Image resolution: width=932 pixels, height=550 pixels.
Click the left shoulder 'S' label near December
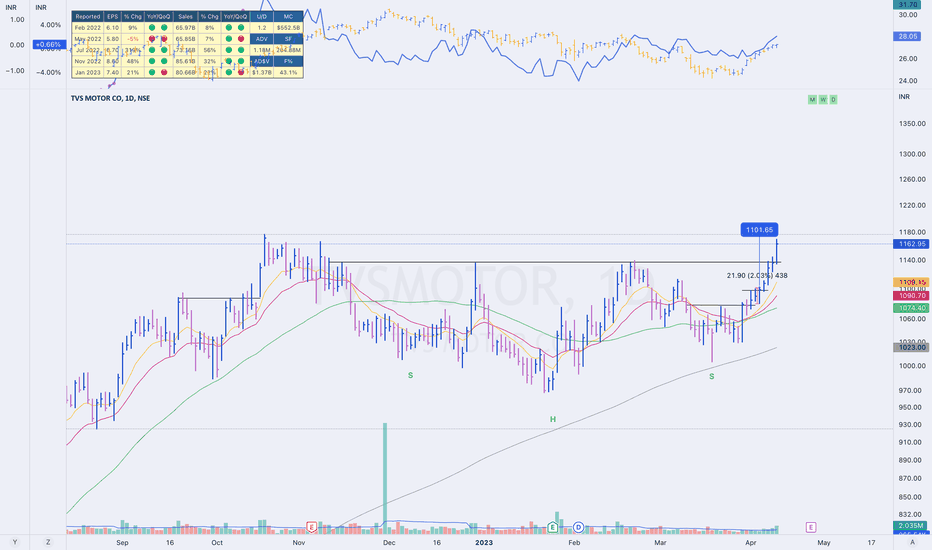(x=410, y=376)
